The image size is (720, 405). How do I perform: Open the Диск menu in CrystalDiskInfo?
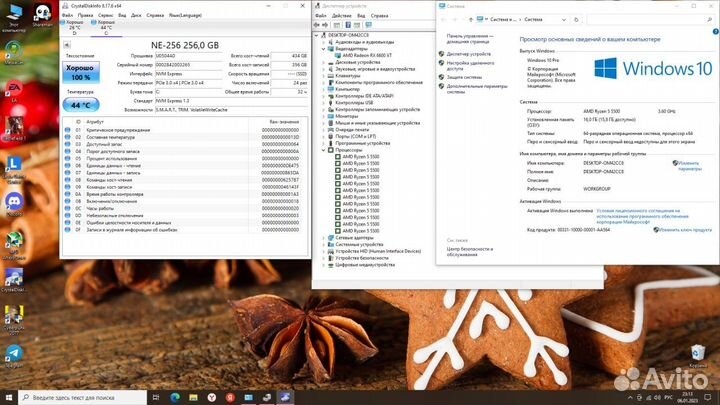coord(136,15)
